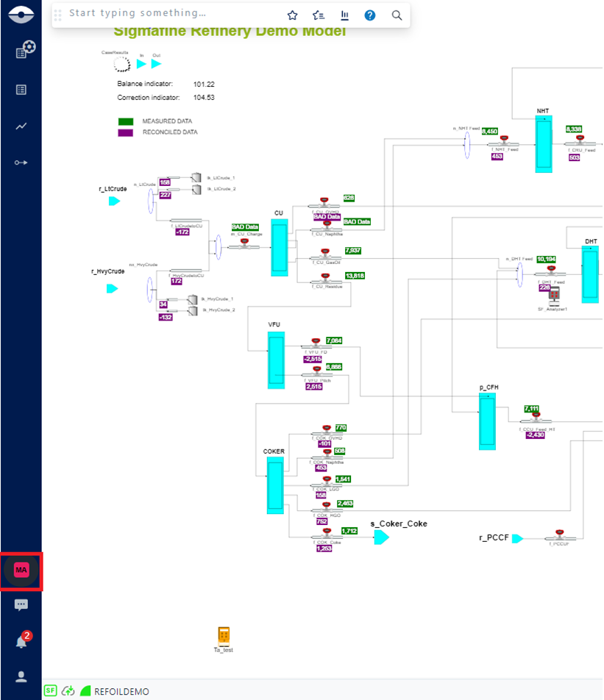
Task: Click the star favorite icon
Action: pyautogui.click(x=292, y=15)
